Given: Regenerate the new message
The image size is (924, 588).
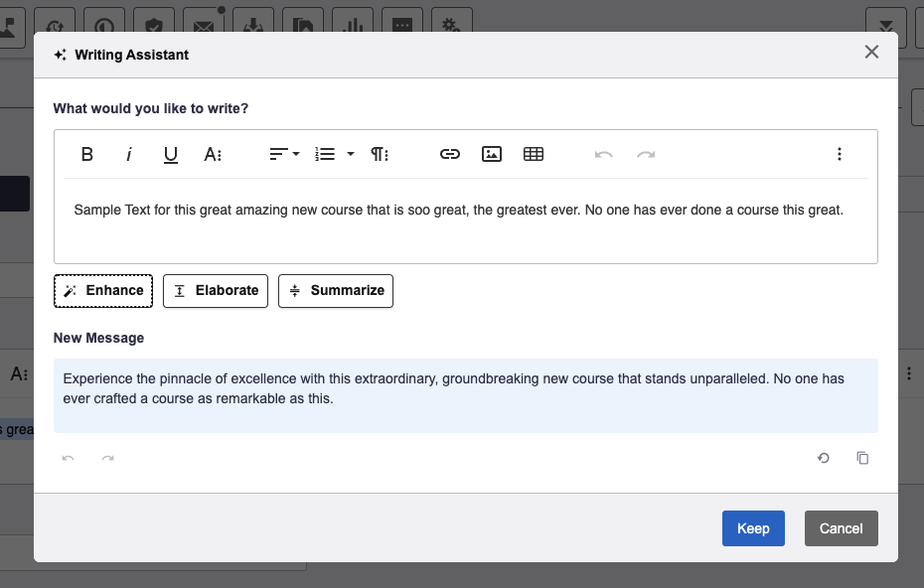Looking at the screenshot, I should [x=824, y=458].
